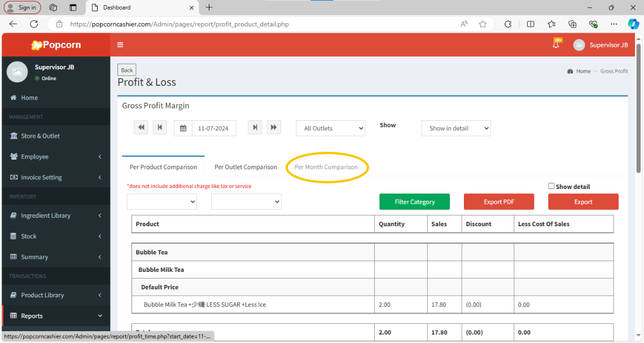Open first empty filter dropdown

[162, 201]
